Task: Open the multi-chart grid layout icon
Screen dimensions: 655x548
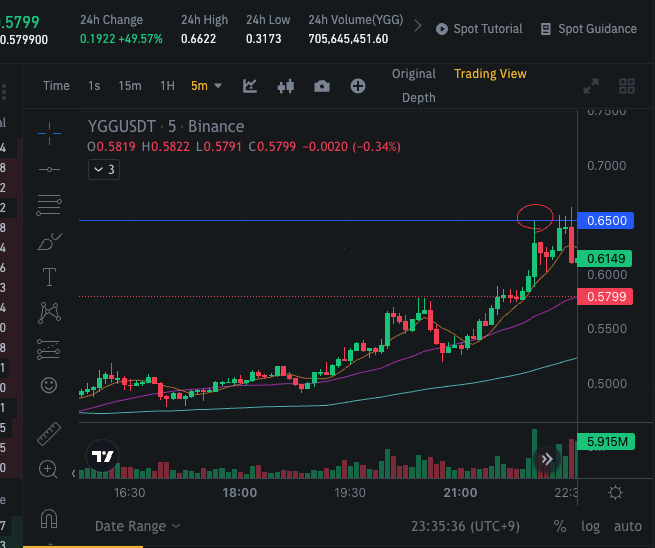Action: click(x=627, y=86)
